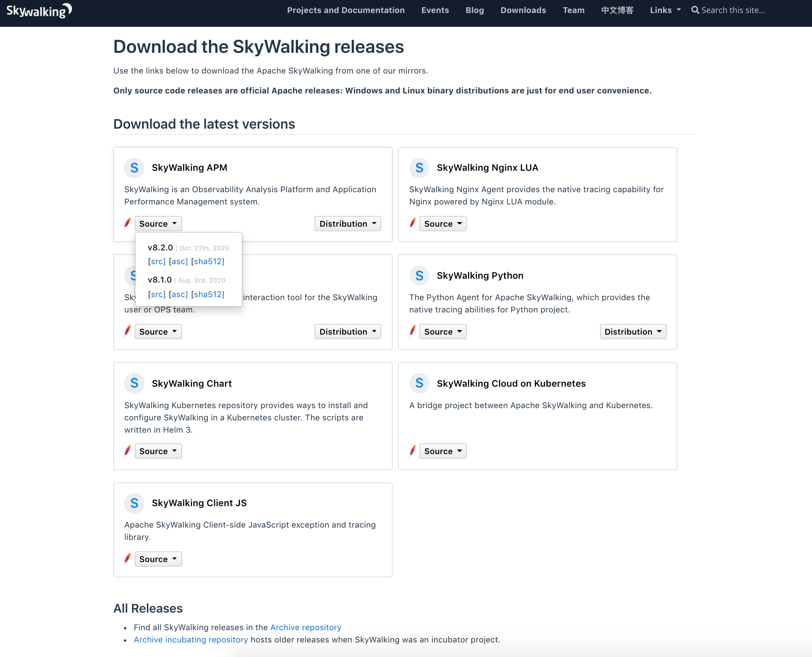The width and height of the screenshot is (812, 657).
Task: Click the feather icon in Nginx LUA card
Action: pos(413,223)
